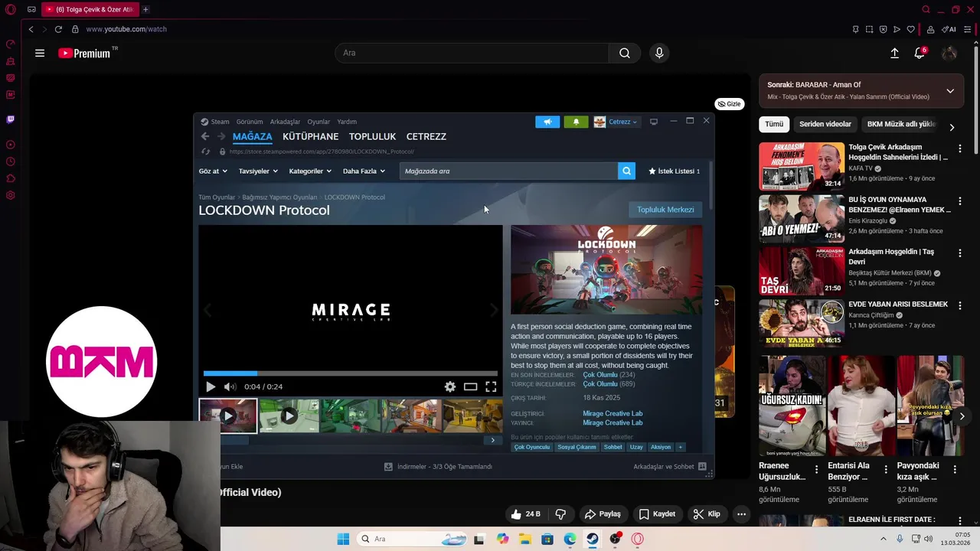Click the Paylaş share button
Image resolution: width=980 pixels, height=551 pixels.
pyautogui.click(x=602, y=514)
